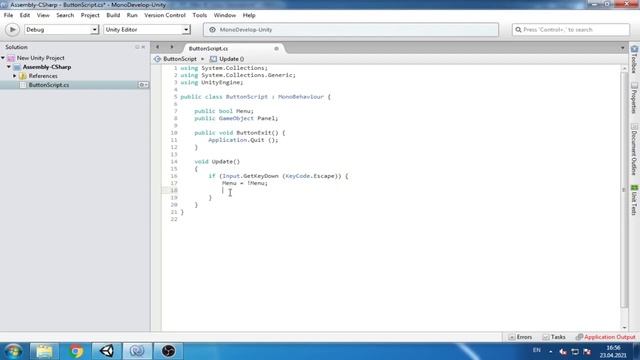Open the File menu

pos(8,15)
